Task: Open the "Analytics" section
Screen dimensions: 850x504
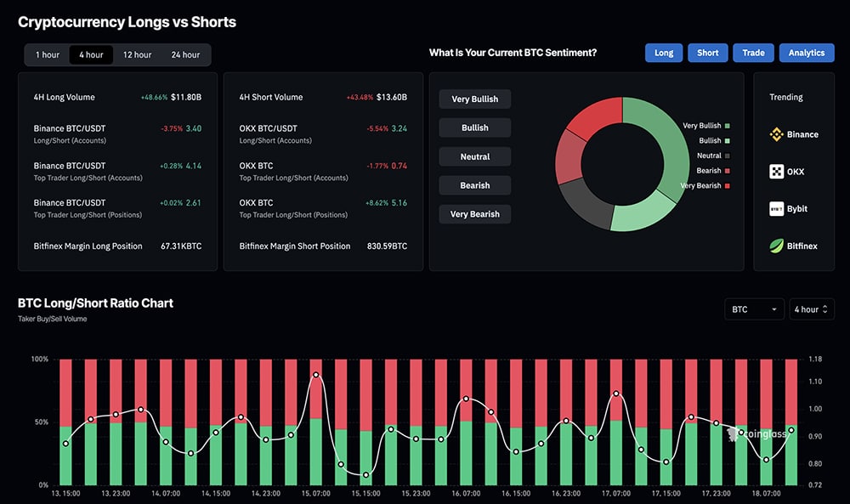Action: coord(806,52)
